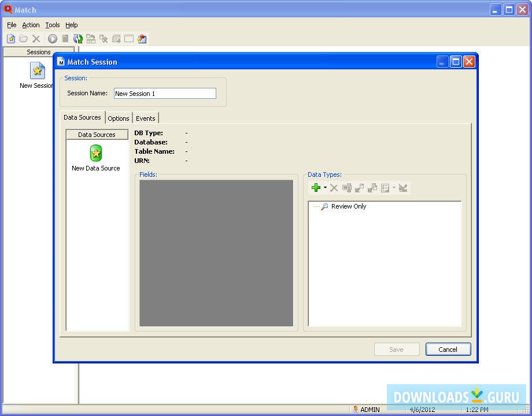Click the Save button

pyautogui.click(x=397, y=350)
